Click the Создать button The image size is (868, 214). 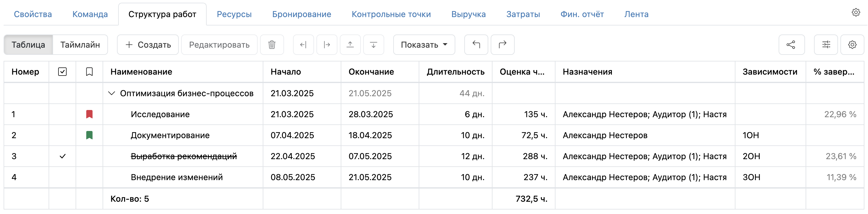[148, 44]
